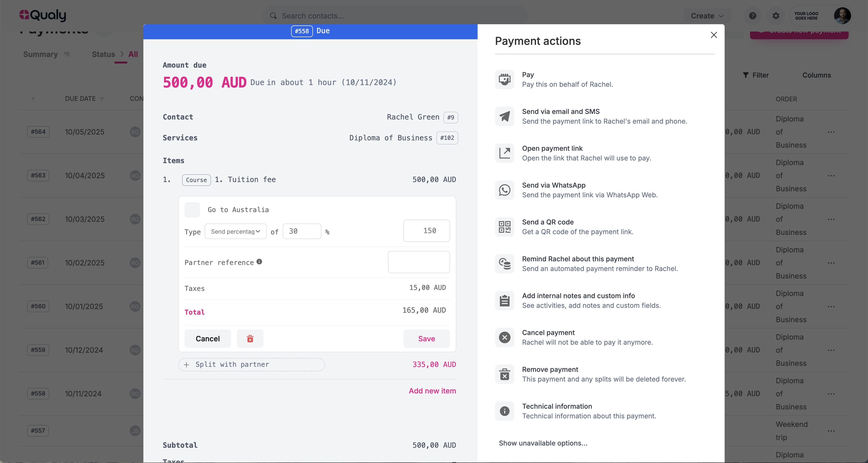Click the Summary tab
Image resolution: width=868 pixels, height=463 pixels.
tap(40, 54)
